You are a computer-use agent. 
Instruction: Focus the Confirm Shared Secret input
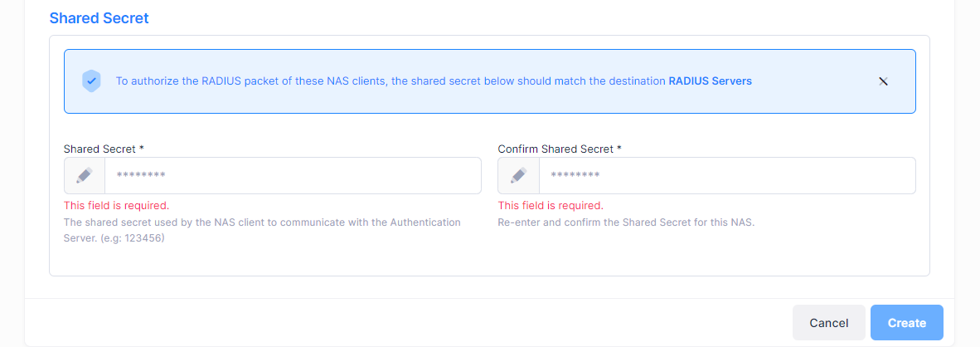click(727, 176)
